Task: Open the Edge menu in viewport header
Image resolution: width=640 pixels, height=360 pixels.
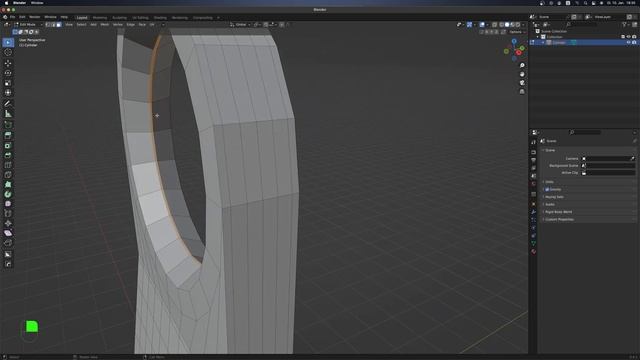Action: (x=131, y=24)
